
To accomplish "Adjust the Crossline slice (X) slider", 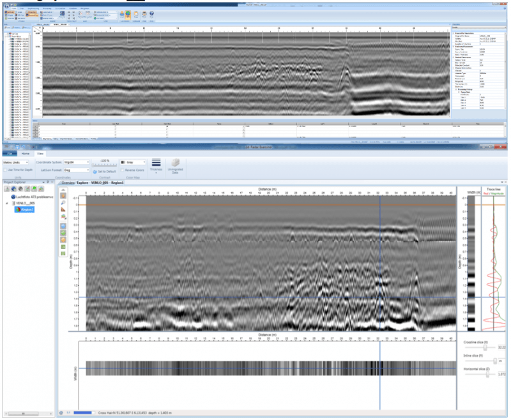I will tap(485, 347).
